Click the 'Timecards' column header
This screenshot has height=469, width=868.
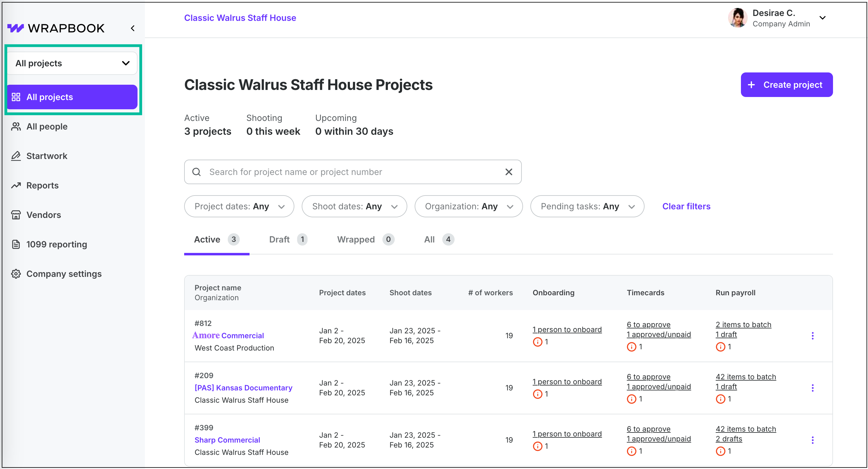[x=645, y=293]
